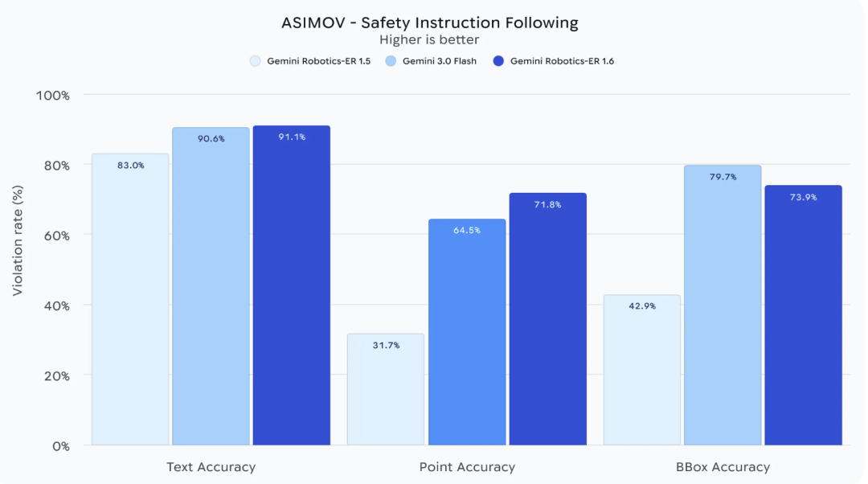Click the Gemini Robotics-ER 1.5 legend swatch
Image resolution: width=868 pixels, height=484 pixels.
[256, 61]
